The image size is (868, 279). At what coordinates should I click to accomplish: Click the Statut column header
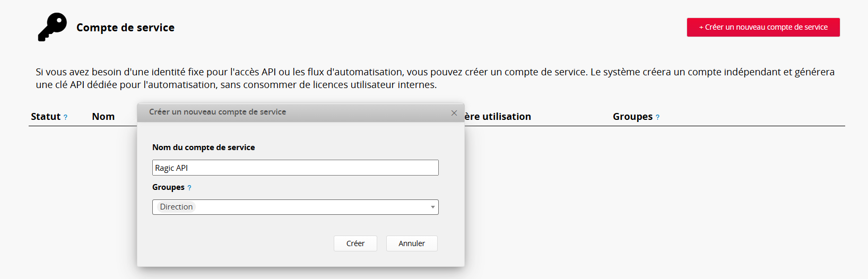tap(46, 117)
